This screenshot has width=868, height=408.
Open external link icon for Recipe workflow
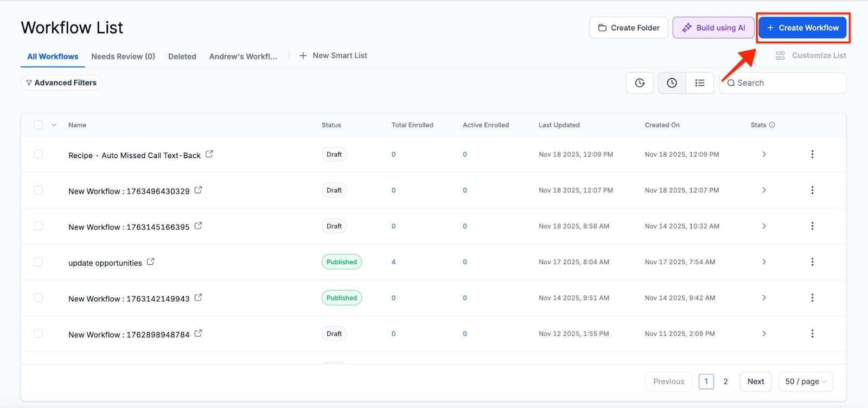209,154
